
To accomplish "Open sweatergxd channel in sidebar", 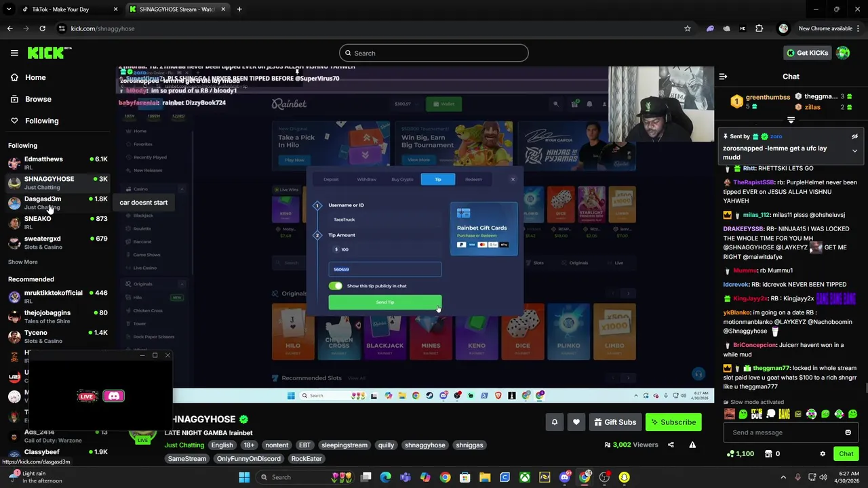I will click(58, 243).
